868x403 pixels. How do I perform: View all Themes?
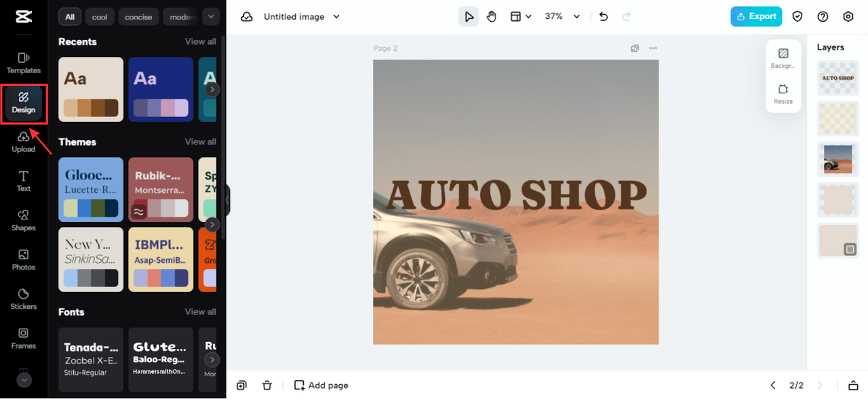[x=201, y=142]
